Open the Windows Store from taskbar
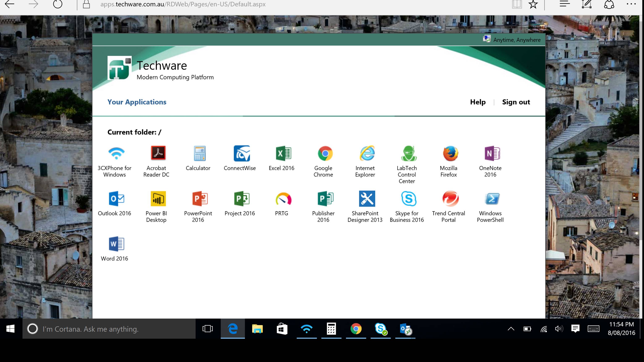The image size is (644, 362). [282, 329]
